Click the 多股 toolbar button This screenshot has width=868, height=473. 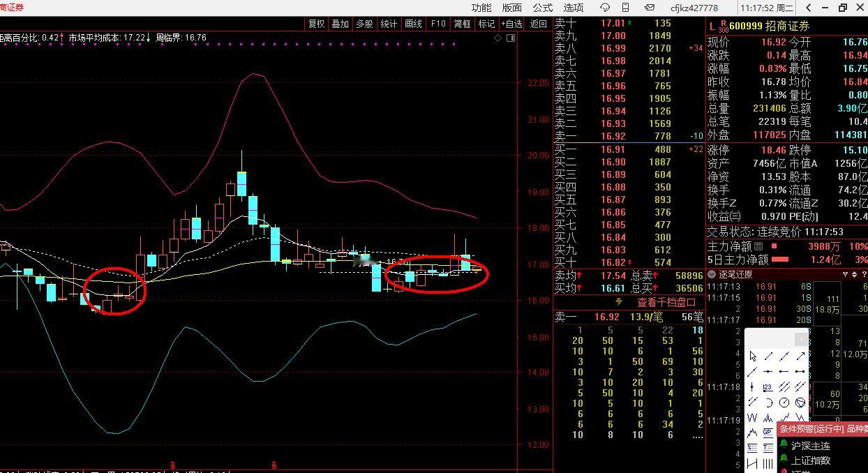pos(364,24)
